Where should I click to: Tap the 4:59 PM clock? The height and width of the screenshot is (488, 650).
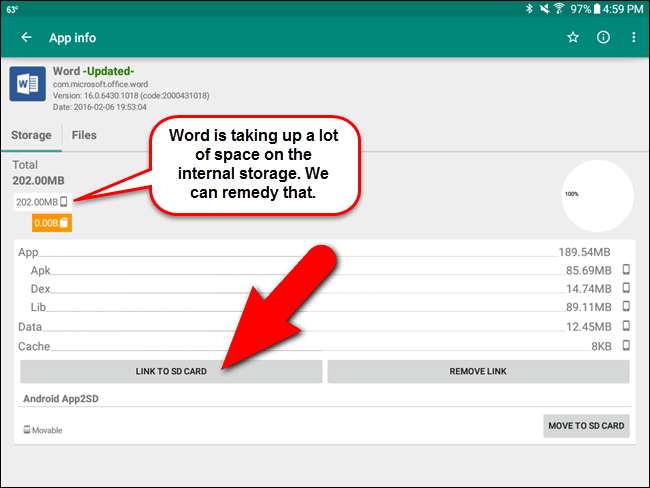[x=623, y=9]
